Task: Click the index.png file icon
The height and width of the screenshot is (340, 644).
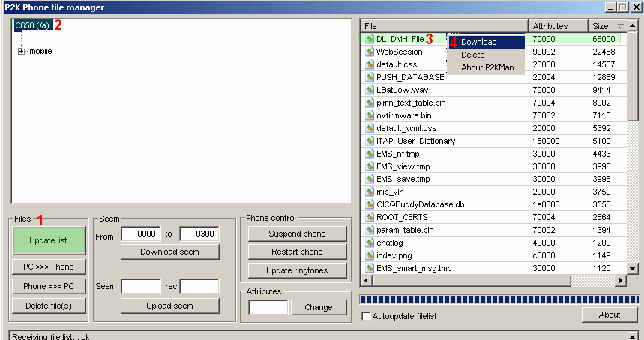Action: 370,255
